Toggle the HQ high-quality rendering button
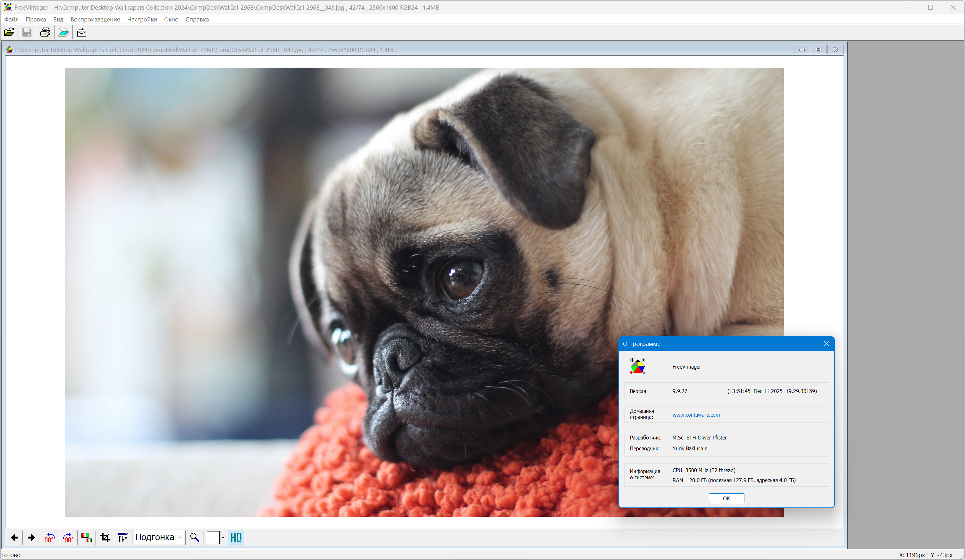965x560 pixels. click(236, 538)
